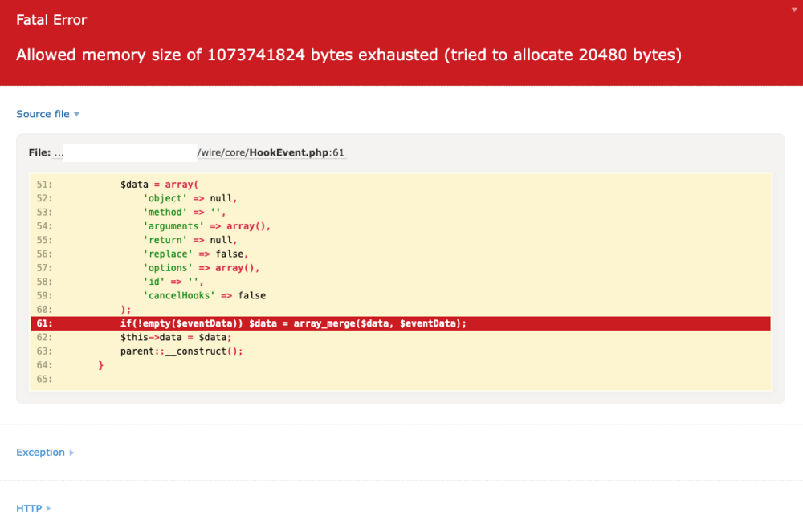The image size is (803, 532).
Task: Click the Fatal Error heading
Action: pyautogui.click(x=51, y=20)
